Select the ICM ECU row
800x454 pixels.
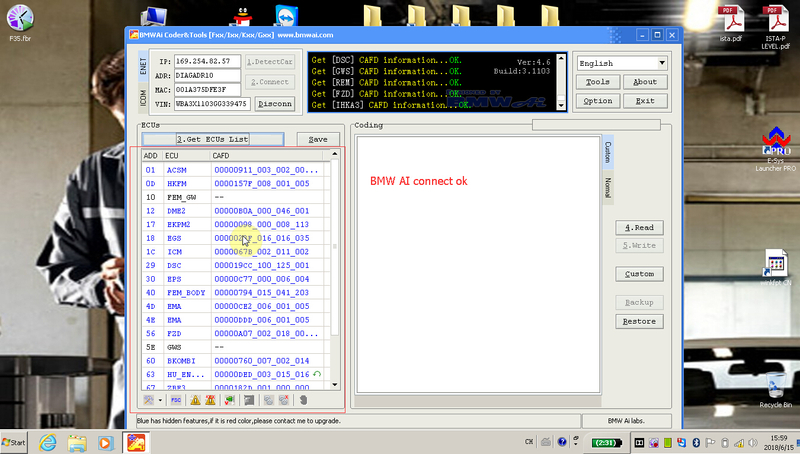point(236,251)
